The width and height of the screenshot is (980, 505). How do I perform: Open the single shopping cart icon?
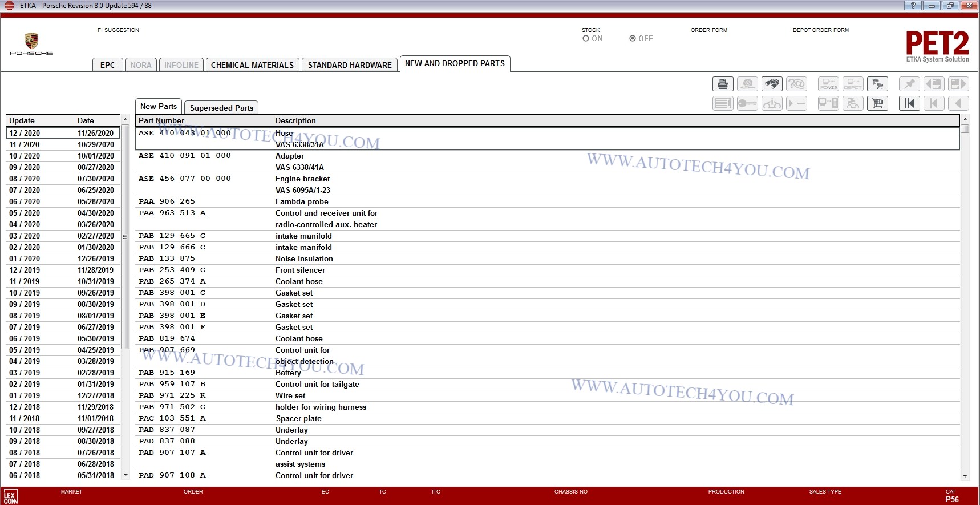click(877, 103)
